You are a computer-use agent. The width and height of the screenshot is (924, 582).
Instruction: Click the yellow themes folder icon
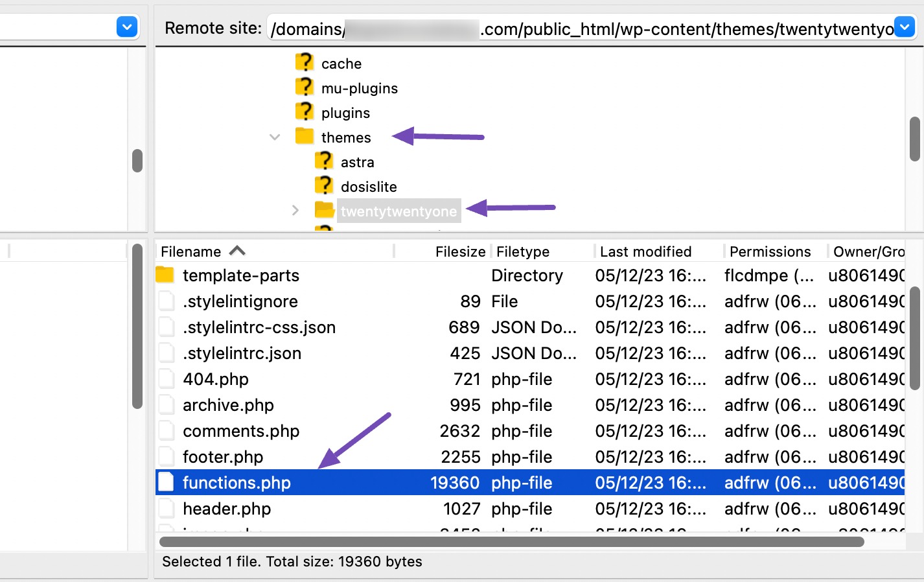pos(305,137)
